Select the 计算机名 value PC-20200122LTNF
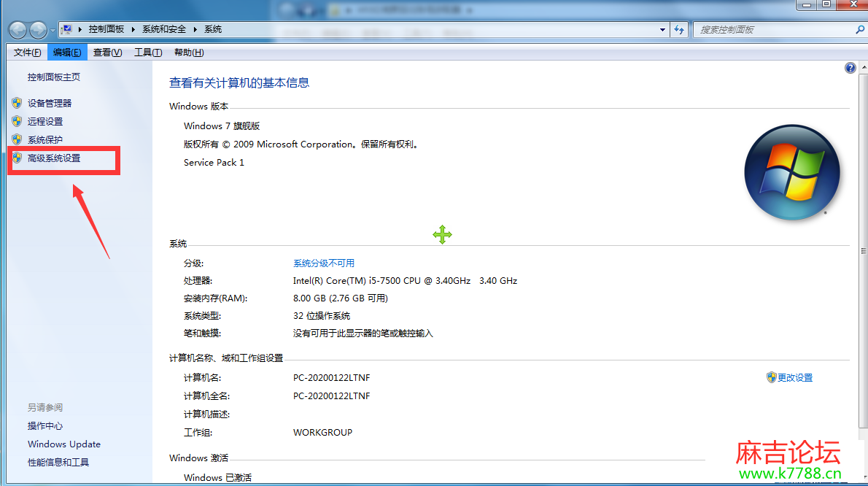868x486 pixels. coord(332,377)
